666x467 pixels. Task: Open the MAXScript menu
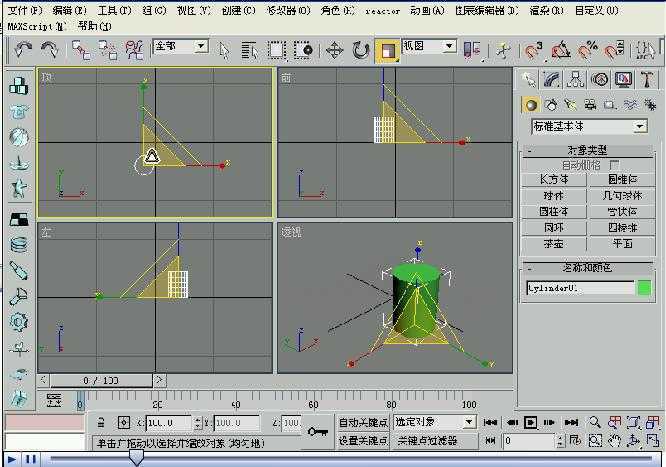point(37,26)
